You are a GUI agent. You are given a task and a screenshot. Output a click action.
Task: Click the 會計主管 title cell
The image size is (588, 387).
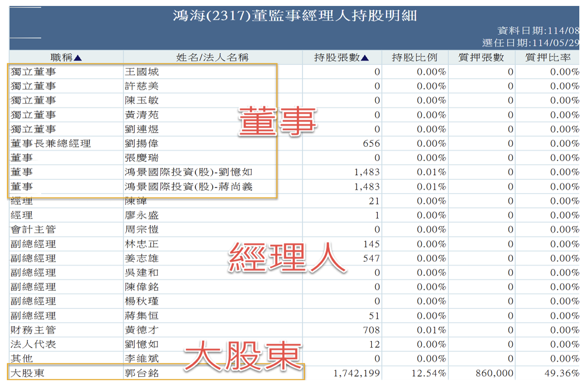click(x=33, y=230)
